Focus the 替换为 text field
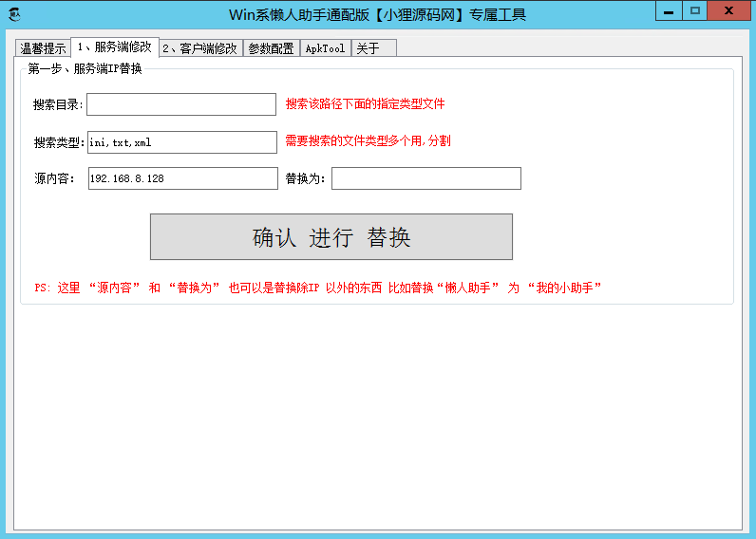Viewport: 756px width, 539px height. tap(425, 178)
